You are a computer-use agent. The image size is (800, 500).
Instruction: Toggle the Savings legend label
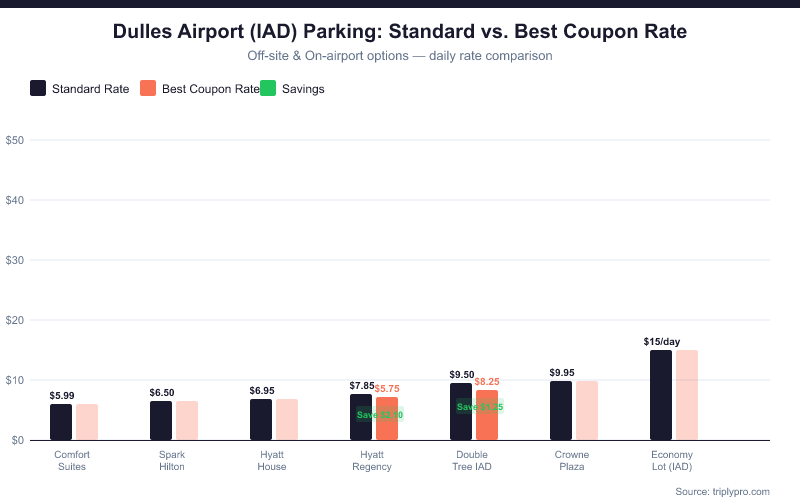click(x=303, y=89)
